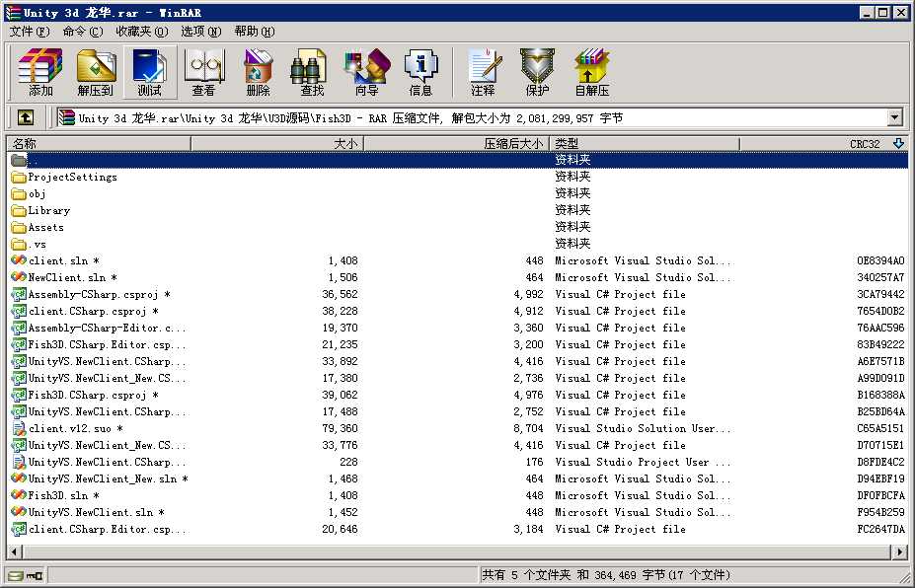Click the Add (添加) toolbar icon

coord(39,72)
